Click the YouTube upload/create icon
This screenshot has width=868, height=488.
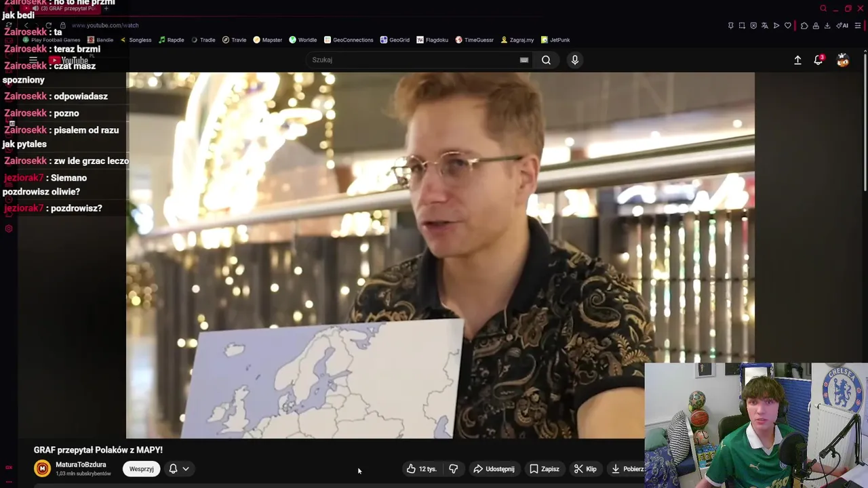797,60
